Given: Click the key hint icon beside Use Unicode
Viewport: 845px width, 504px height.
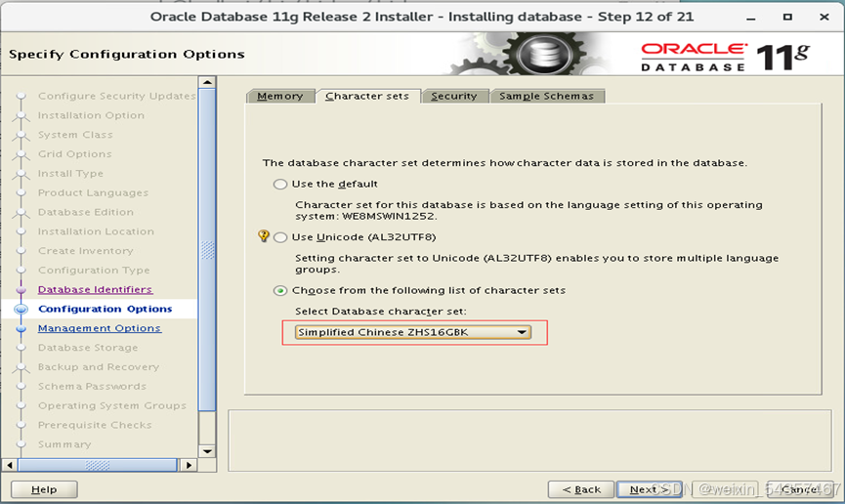Looking at the screenshot, I should (264, 236).
